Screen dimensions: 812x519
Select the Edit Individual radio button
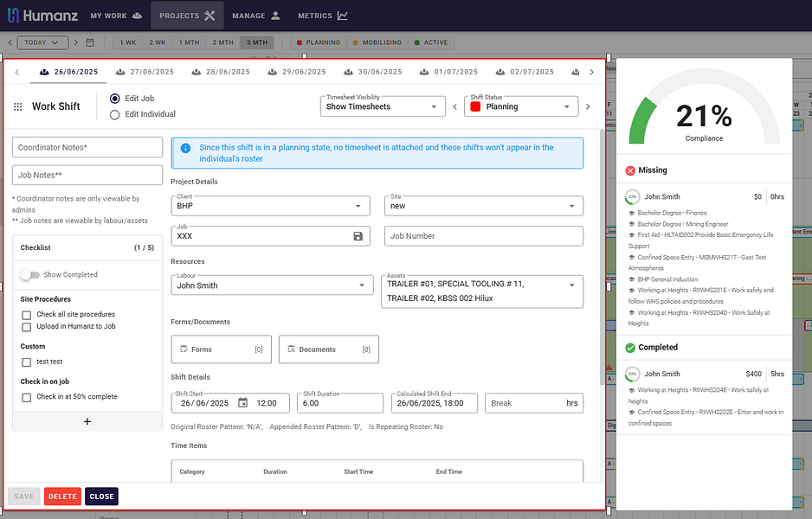(114, 114)
